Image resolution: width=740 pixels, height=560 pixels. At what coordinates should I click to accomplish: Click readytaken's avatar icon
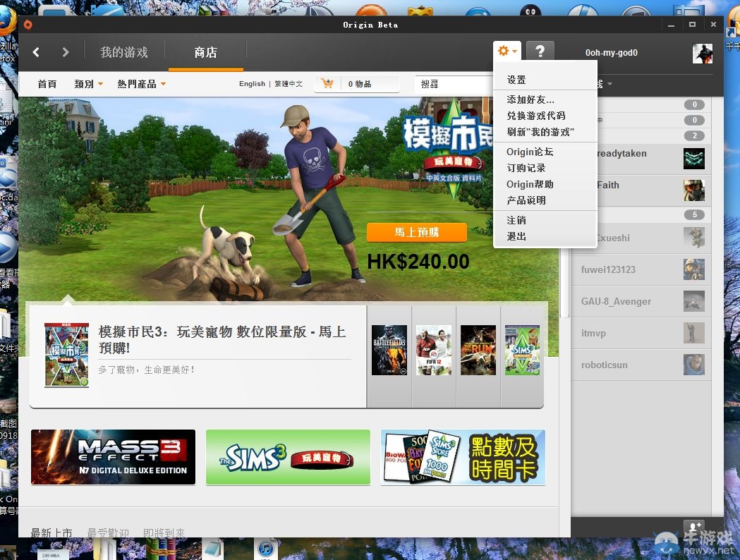pyautogui.click(x=693, y=159)
